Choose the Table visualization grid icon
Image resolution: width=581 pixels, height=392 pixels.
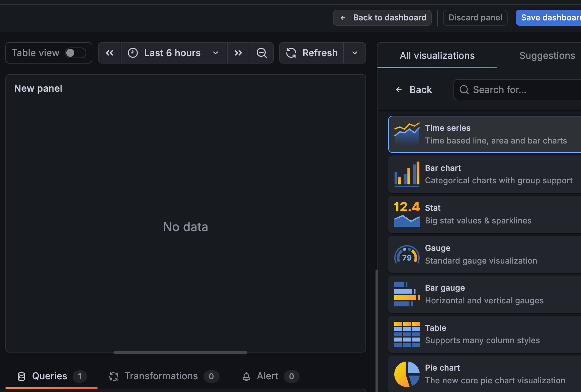point(407,334)
